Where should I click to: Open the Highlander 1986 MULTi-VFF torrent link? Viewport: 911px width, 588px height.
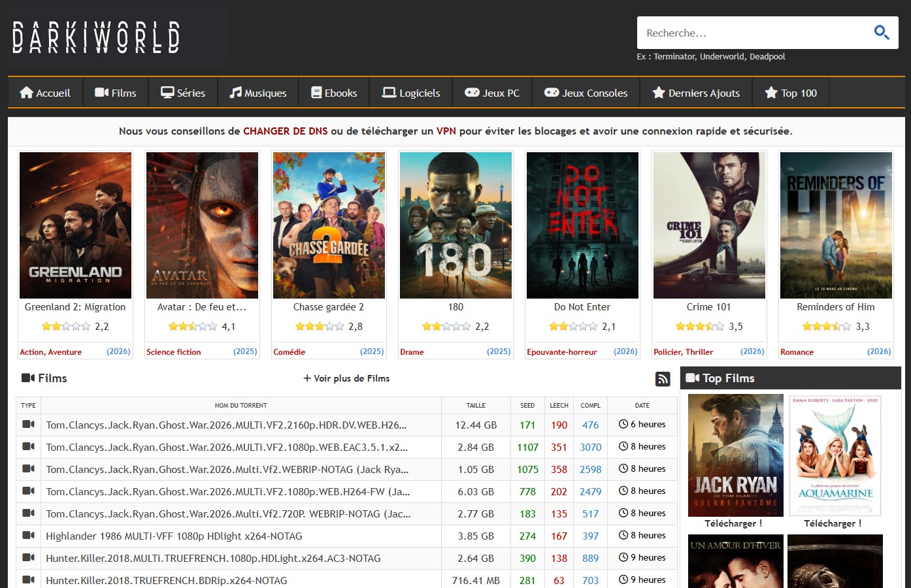point(174,536)
